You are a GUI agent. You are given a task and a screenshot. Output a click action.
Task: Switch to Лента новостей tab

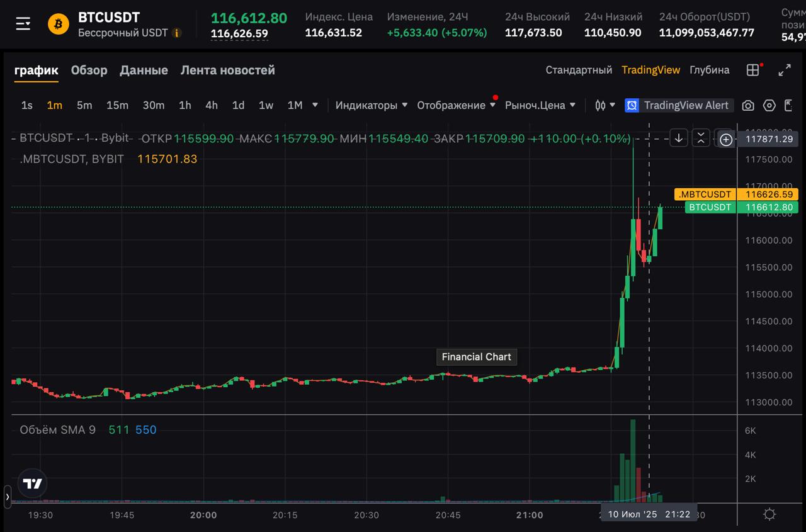pos(228,70)
